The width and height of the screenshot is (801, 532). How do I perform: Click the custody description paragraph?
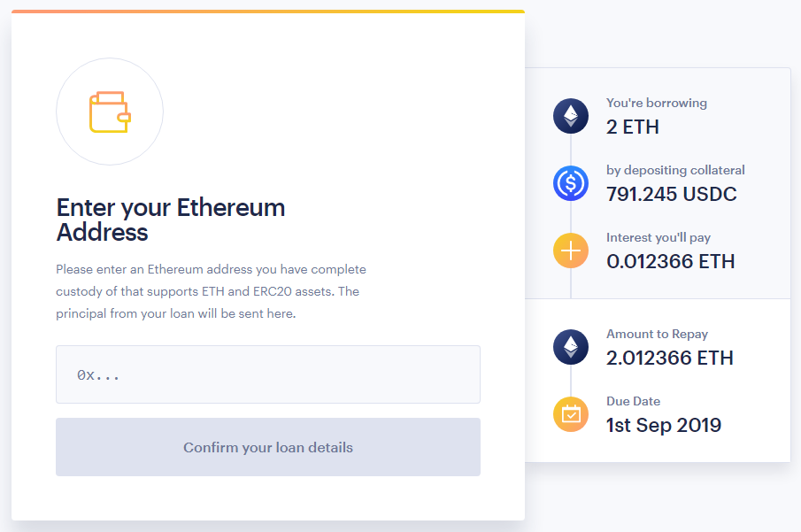point(211,291)
